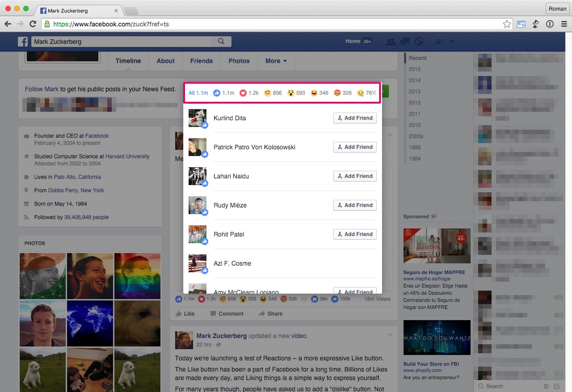Viewport: 572px width, 392px height.
Task: Close the reactions dialog
Action: coord(375,93)
